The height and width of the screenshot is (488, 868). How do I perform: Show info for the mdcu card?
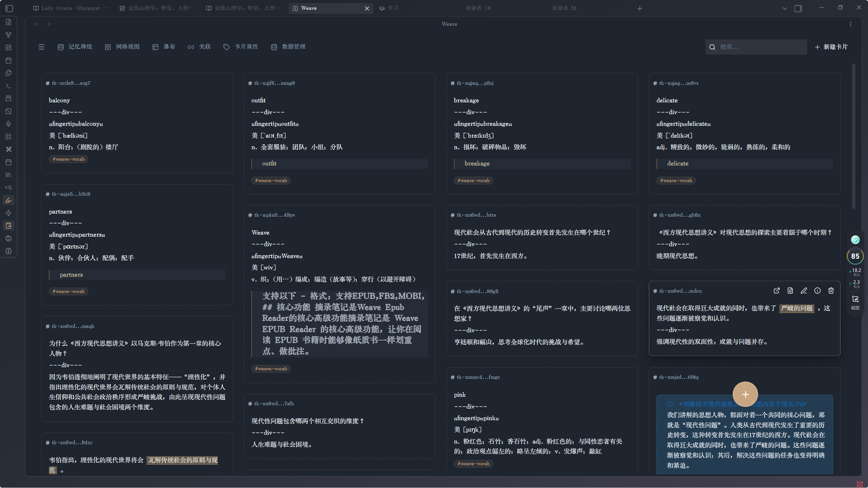pyautogui.click(x=817, y=291)
